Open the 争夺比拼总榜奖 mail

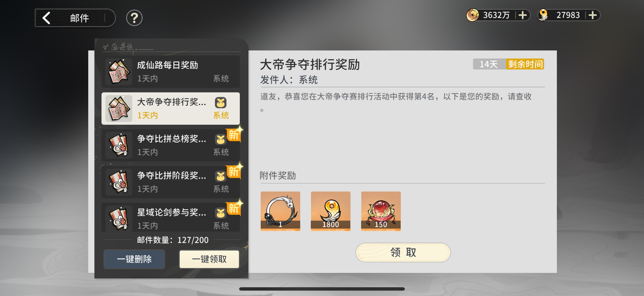pyautogui.click(x=170, y=145)
